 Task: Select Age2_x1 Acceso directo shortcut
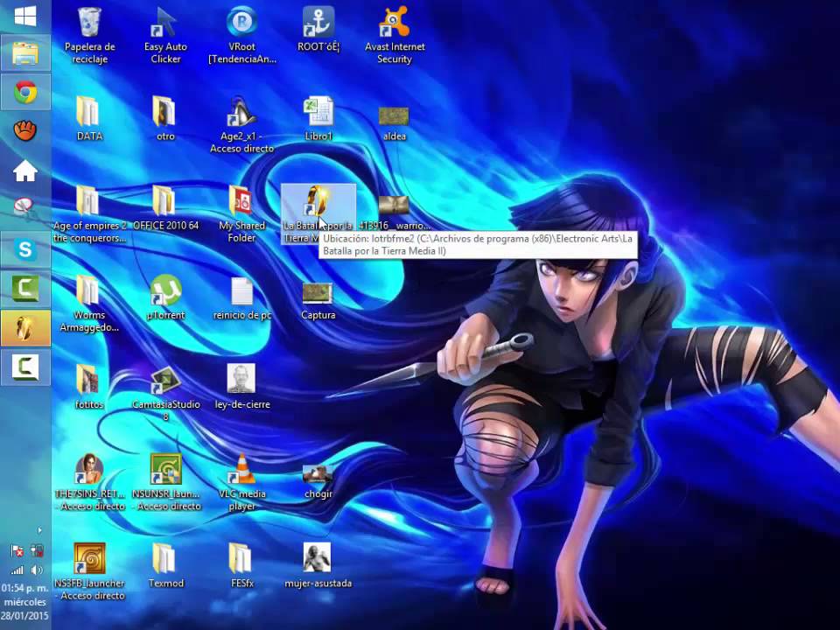tap(242, 125)
